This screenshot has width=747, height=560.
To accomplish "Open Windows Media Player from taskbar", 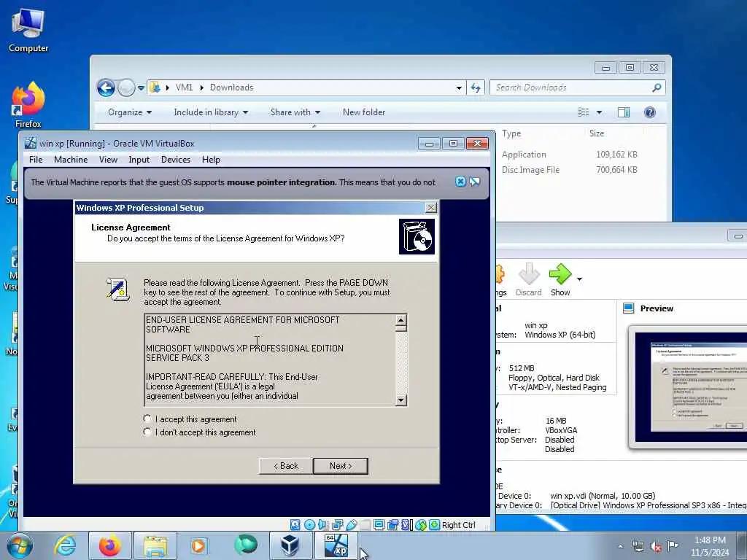I will pos(198,545).
